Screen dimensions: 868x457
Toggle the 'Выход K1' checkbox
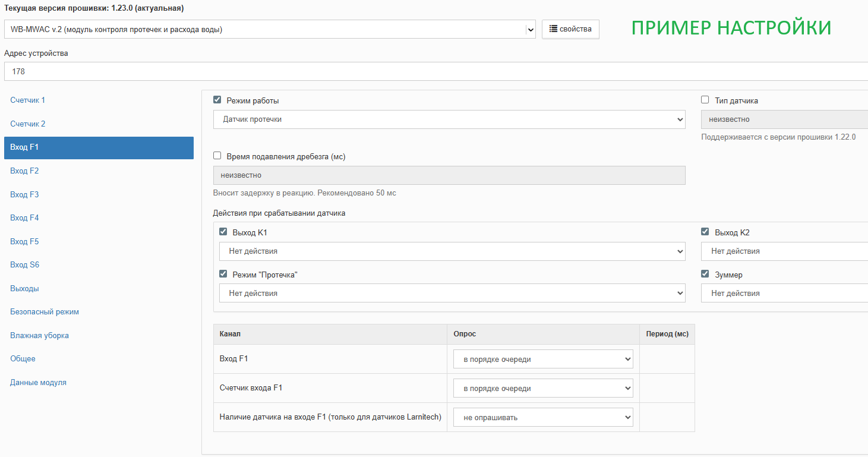click(223, 232)
